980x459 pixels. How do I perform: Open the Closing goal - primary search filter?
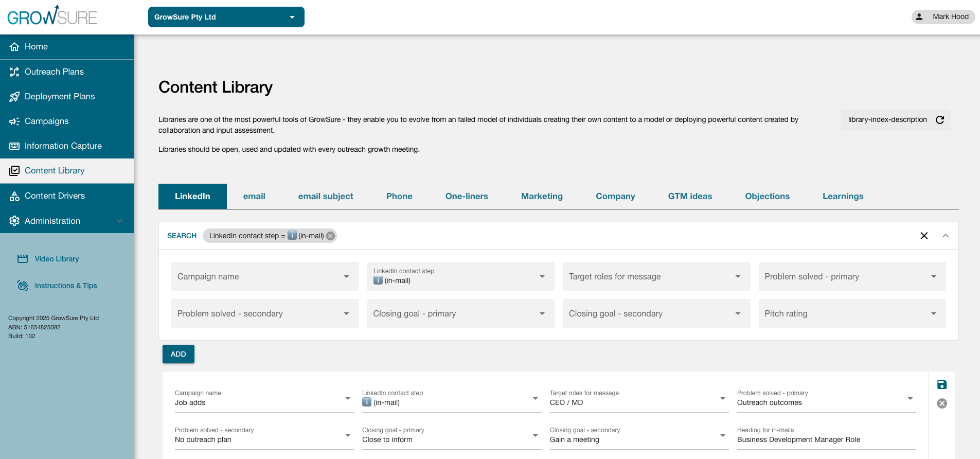click(460, 313)
